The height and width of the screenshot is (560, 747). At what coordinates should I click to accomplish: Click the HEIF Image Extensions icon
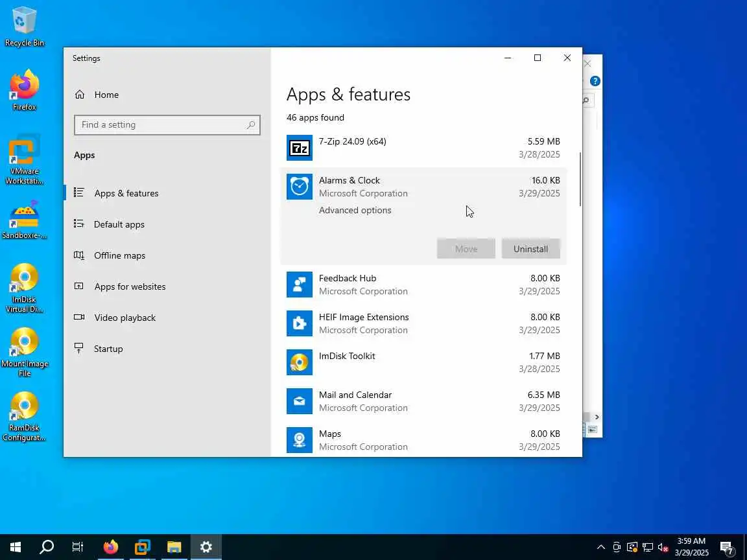click(299, 323)
